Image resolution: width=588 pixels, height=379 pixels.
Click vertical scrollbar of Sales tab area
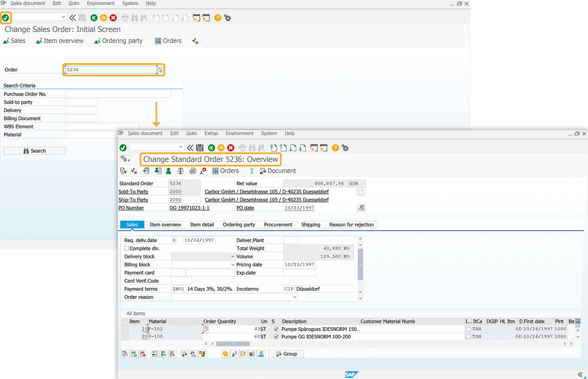pyautogui.click(x=361, y=264)
